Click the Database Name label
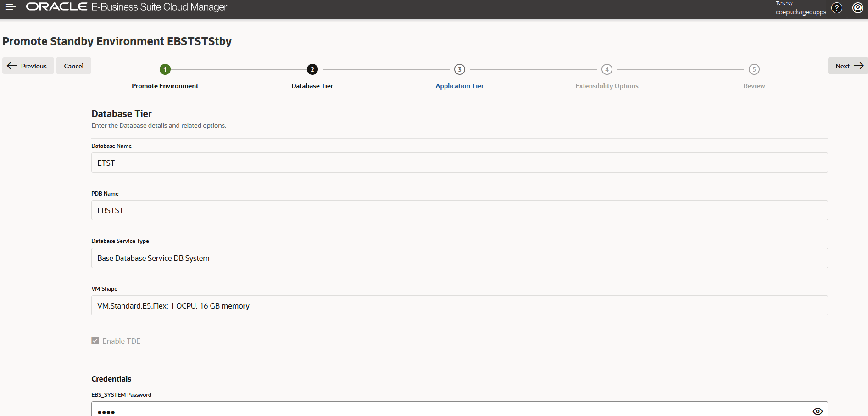This screenshot has width=868, height=416. point(111,146)
